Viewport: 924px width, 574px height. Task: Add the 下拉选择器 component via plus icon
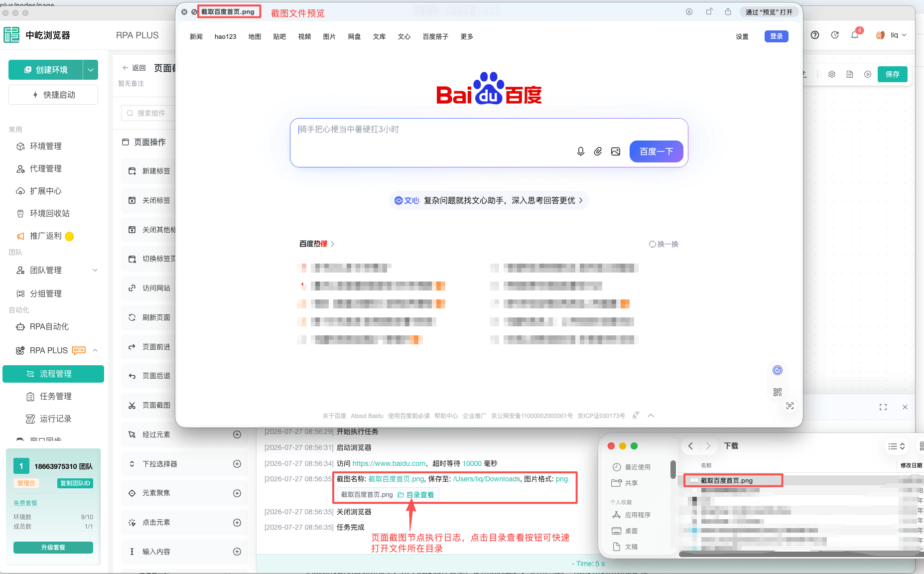237,464
